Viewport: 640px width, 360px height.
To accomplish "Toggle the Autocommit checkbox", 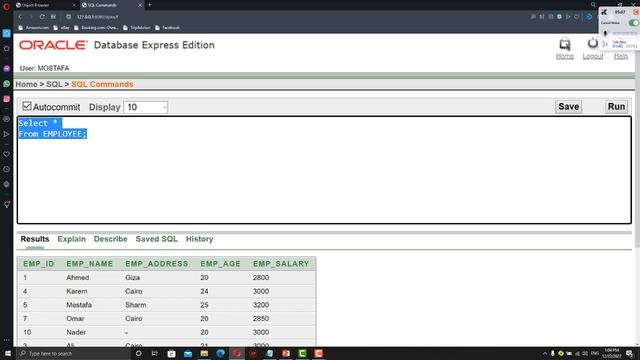I will (27, 106).
